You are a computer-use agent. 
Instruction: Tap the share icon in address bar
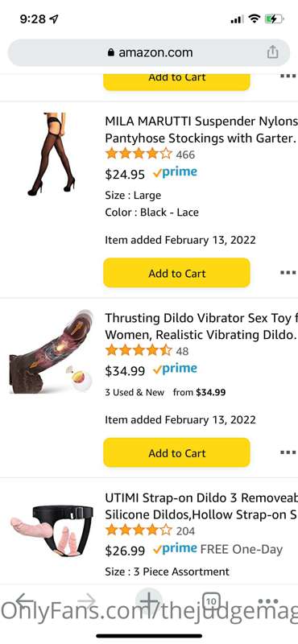272,52
